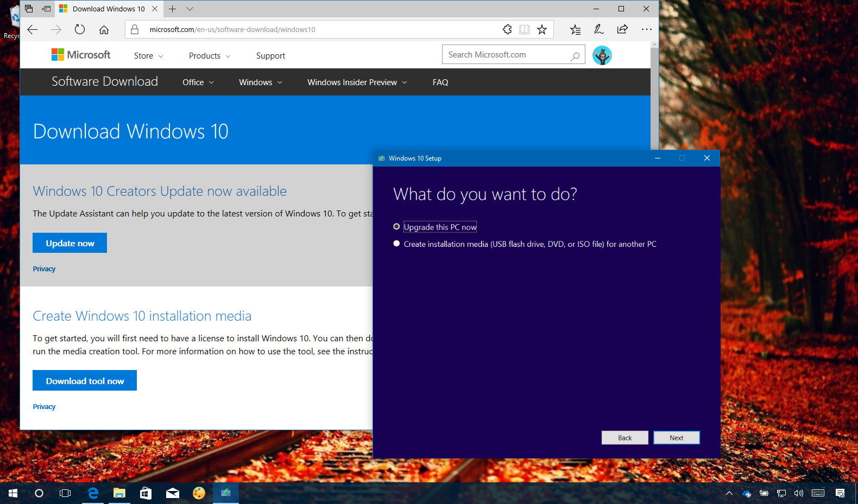Expand the Windows menu
This screenshot has height=504, width=858.
point(261,82)
